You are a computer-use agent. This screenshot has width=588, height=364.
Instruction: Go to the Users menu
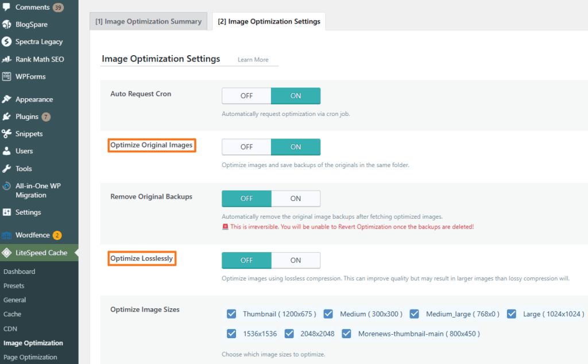click(24, 151)
